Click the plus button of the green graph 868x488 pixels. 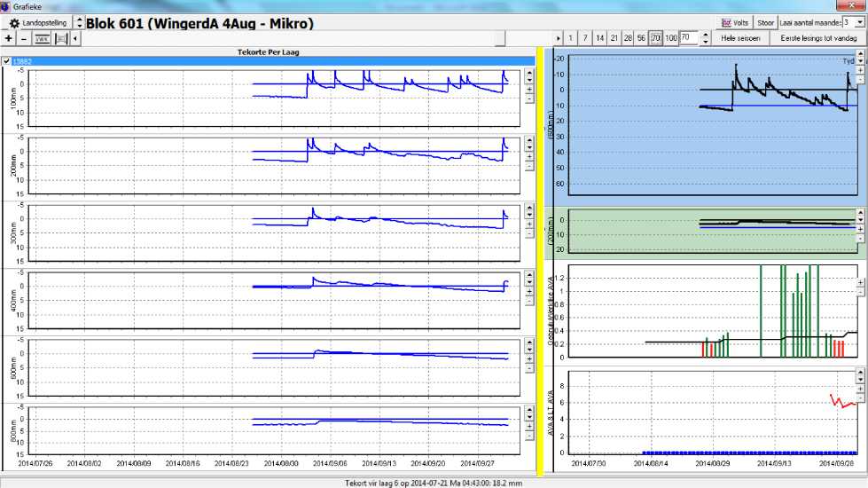(860, 229)
